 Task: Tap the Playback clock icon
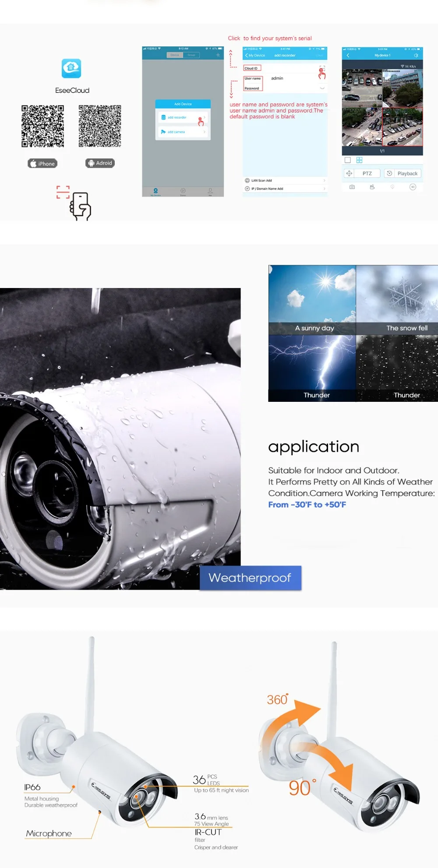click(389, 173)
